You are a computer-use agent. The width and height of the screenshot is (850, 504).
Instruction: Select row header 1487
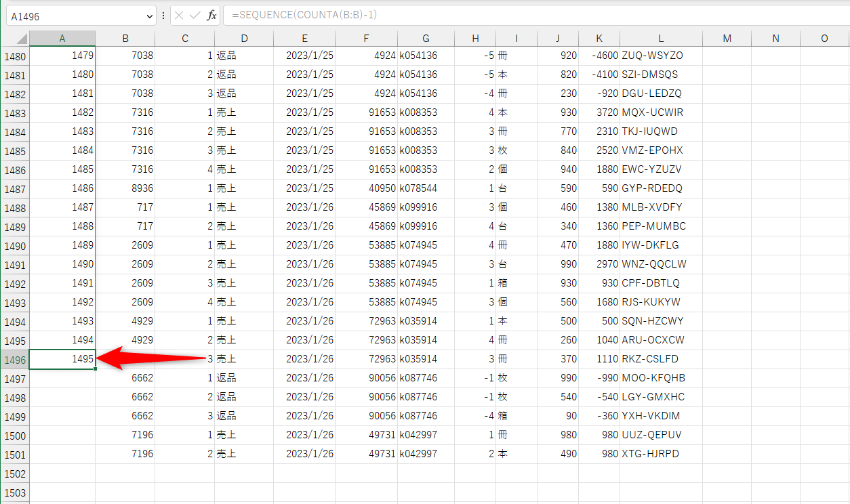(x=15, y=189)
